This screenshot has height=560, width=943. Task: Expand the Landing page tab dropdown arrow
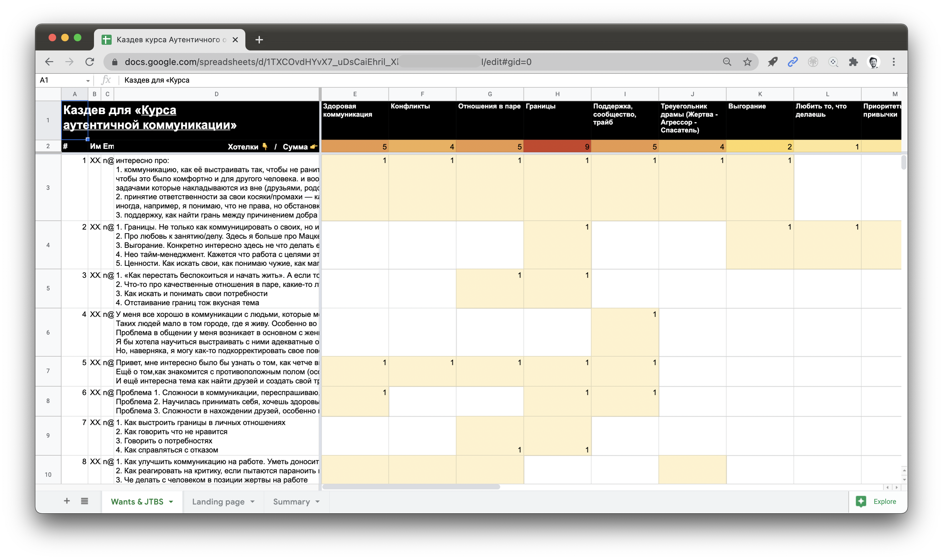[252, 502]
